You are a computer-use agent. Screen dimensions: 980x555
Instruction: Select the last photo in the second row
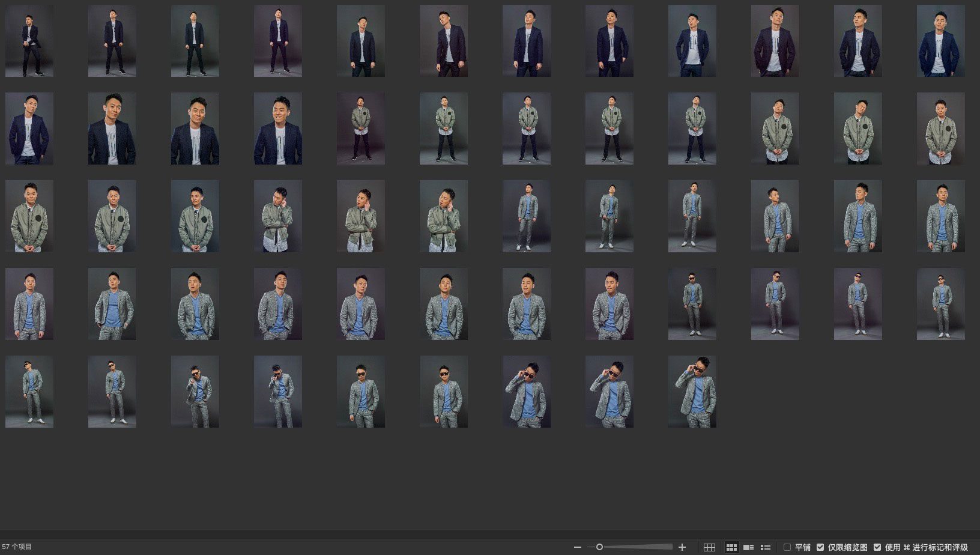[x=940, y=129]
